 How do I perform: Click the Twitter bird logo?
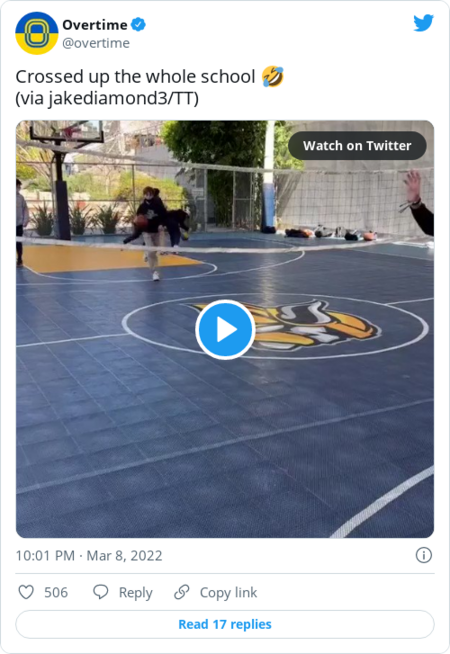coord(423,23)
